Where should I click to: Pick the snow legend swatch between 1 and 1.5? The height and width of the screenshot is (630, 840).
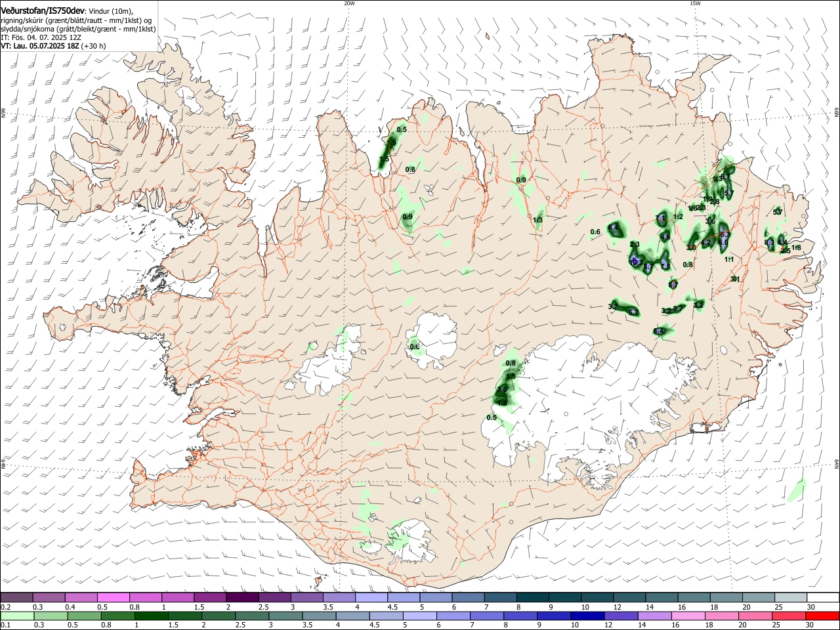point(177,597)
